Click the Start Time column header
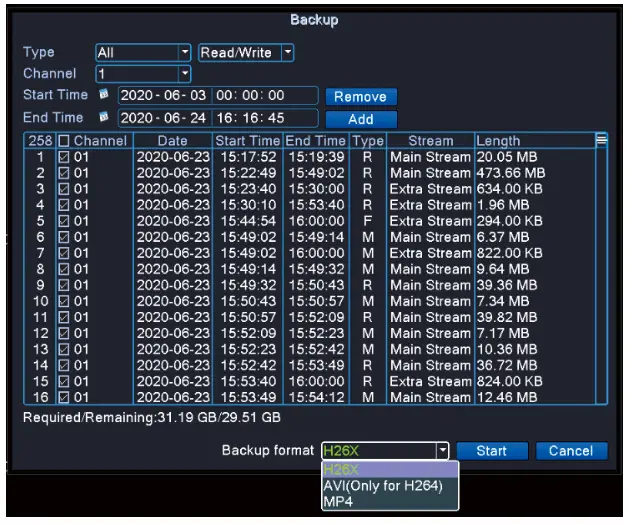The width and height of the screenshot is (630, 524). pos(248,141)
